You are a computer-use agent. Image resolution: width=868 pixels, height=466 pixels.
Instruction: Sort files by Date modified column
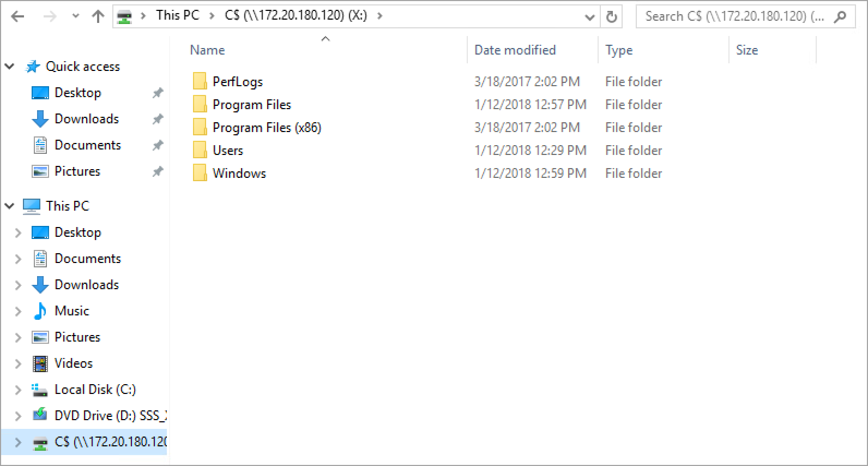click(515, 50)
